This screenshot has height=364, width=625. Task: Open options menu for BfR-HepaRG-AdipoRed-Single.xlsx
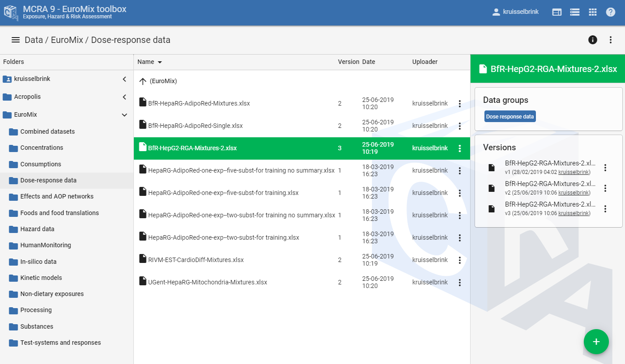(x=459, y=126)
